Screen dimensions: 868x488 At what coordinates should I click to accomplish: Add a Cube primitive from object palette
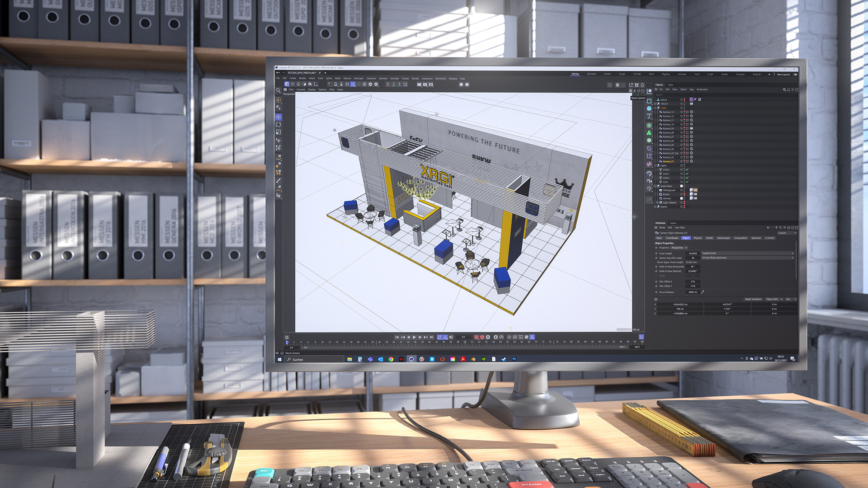click(649, 108)
